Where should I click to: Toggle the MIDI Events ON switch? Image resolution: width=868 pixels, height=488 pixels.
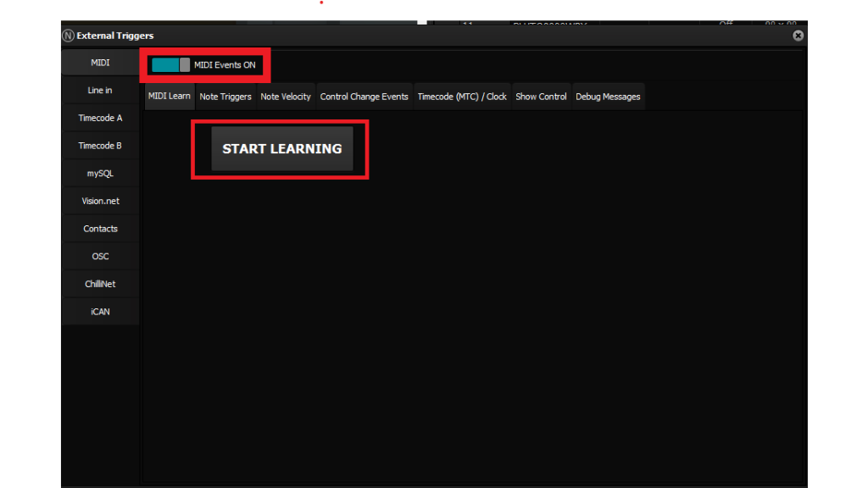(x=170, y=64)
